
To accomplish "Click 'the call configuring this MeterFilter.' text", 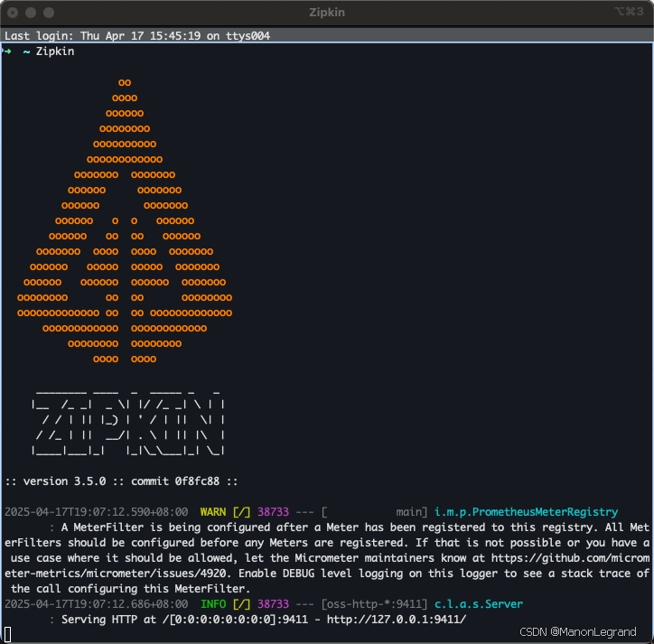I will tap(131, 589).
